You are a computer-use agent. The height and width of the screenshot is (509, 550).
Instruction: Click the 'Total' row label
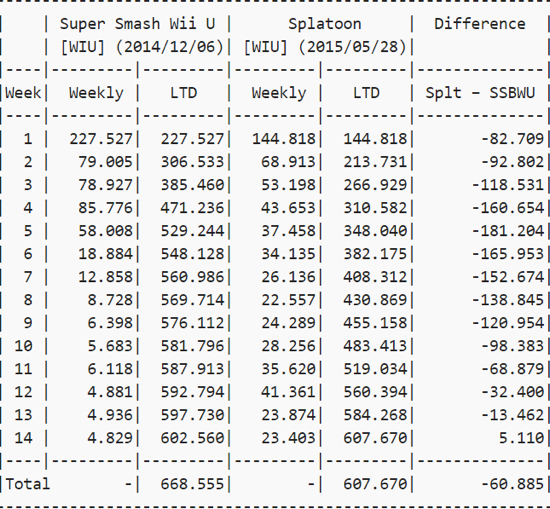point(28,484)
